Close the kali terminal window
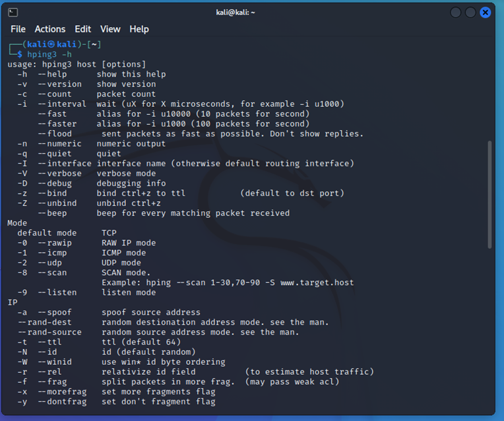504x421 pixels. [x=486, y=13]
